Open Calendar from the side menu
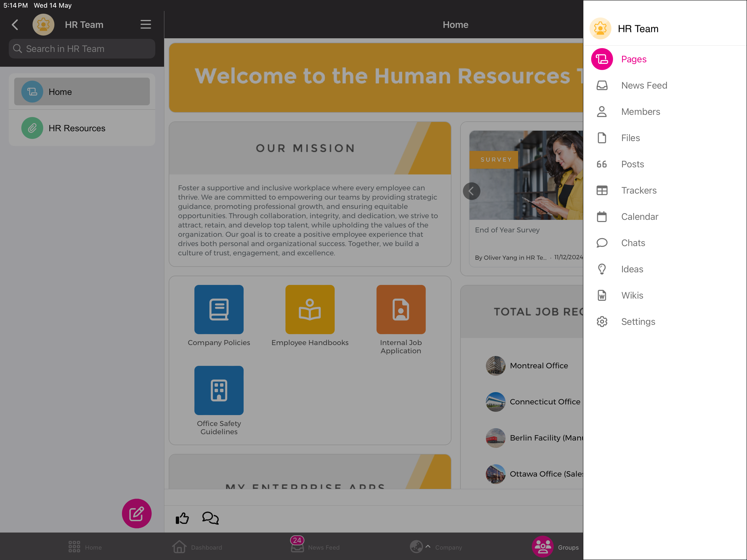The height and width of the screenshot is (560, 747). pos(639,217)
